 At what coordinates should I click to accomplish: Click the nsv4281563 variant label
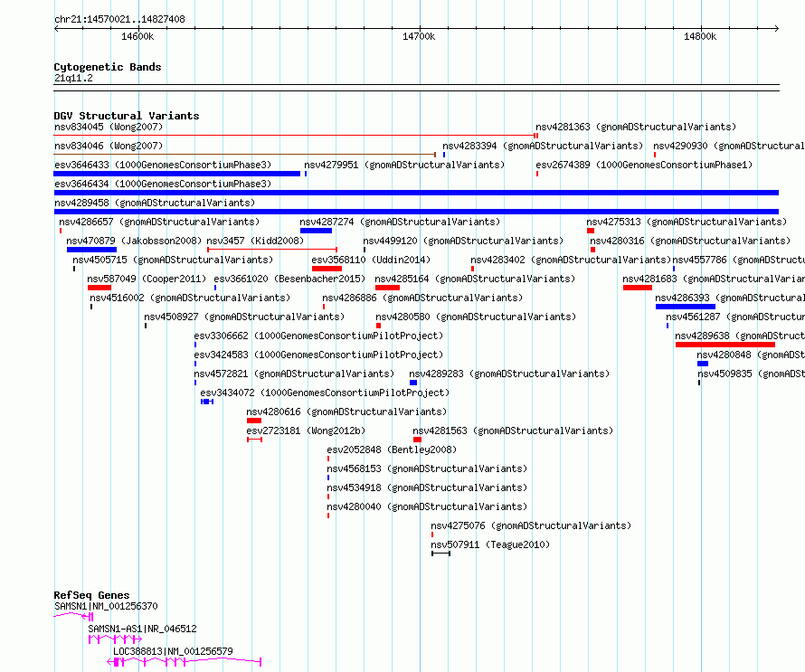click(x=513, y=431)
